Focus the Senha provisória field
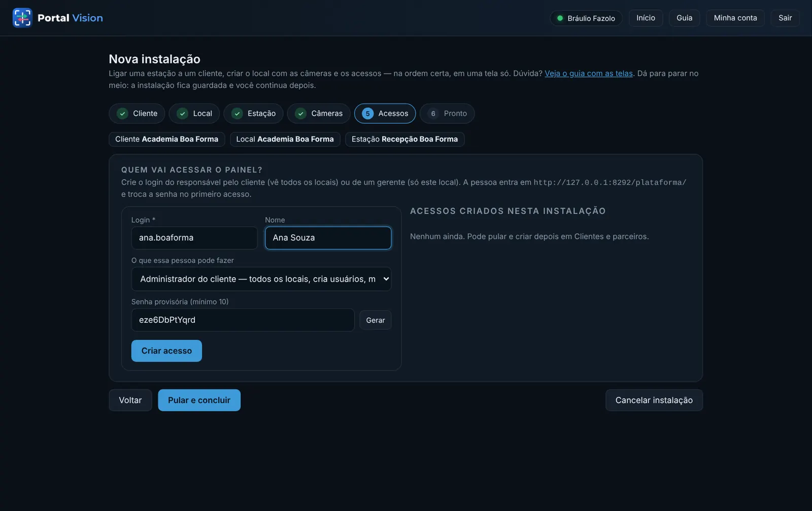Viewport: 812px width, 511px height. [x=243, y=320]
